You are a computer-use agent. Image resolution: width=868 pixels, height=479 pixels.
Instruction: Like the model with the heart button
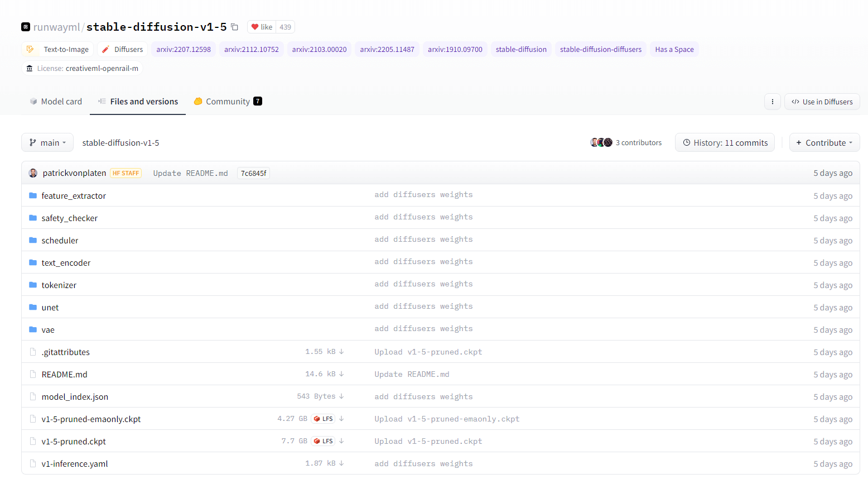pyautogui.click(x=262, y=27)
